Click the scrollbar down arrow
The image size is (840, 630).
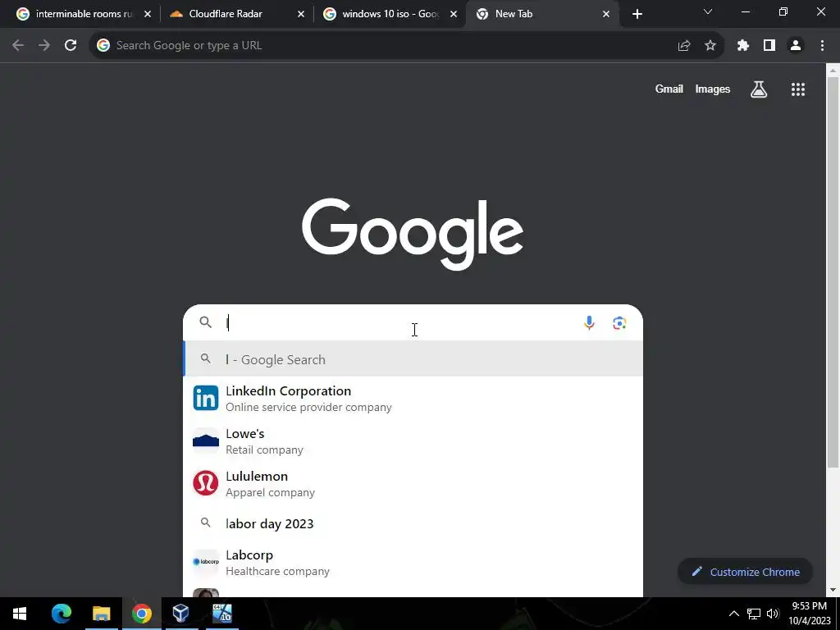pos(833,591)
